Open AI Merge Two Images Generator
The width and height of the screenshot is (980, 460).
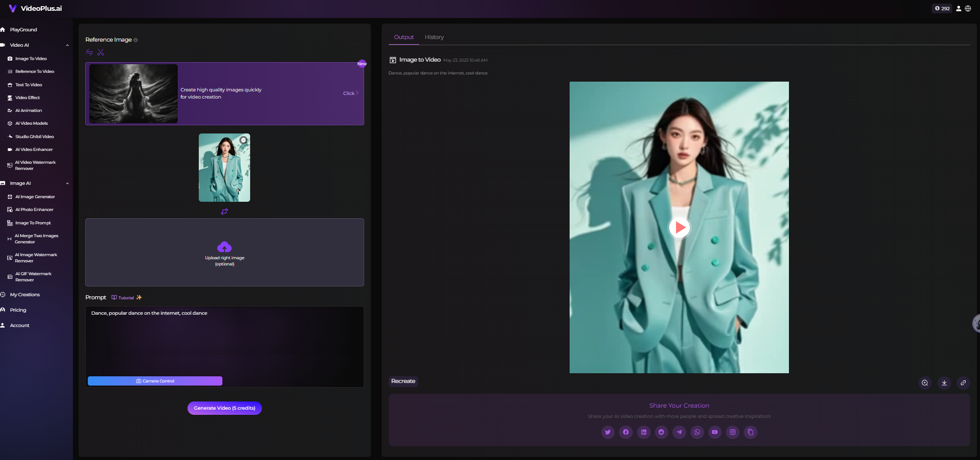[x=36, y=239]
